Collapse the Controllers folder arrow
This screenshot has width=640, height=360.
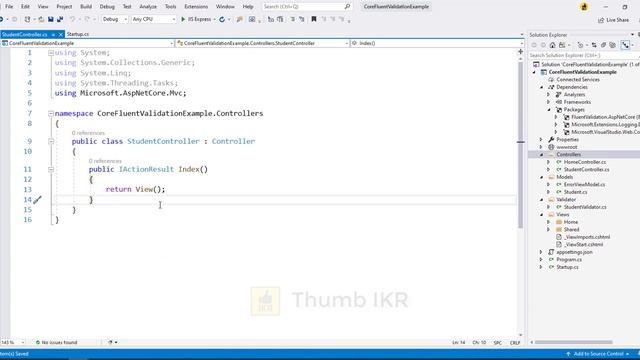(x=542, y=155)
